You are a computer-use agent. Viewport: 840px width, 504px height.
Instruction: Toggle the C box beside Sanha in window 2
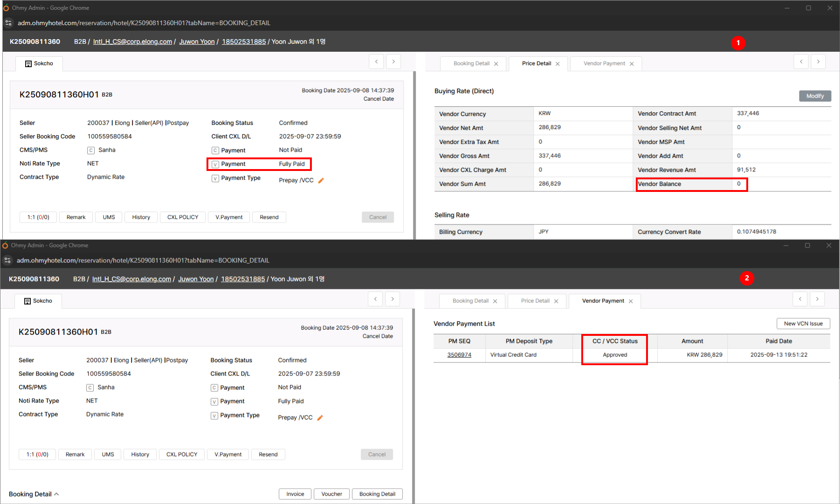coord(90,388)
